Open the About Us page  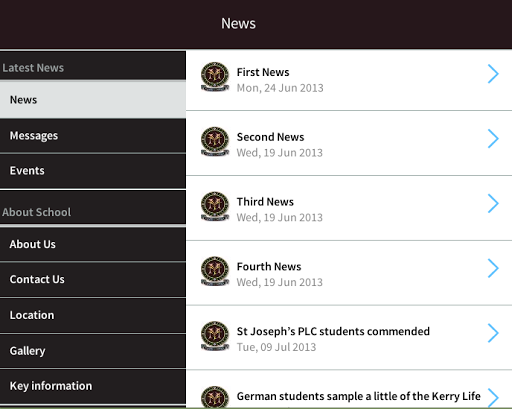tap(93, 244)
